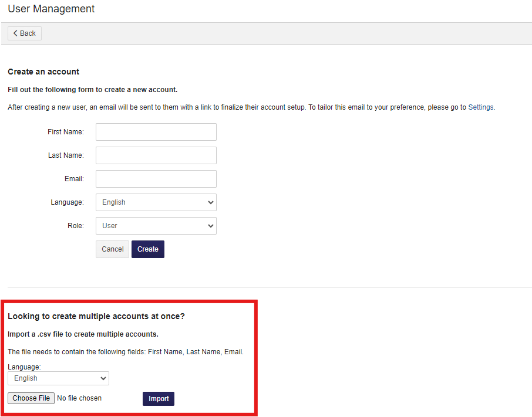Click the First Name input field
The height and width of the screenshot is (417, 532).
point(156,132)
